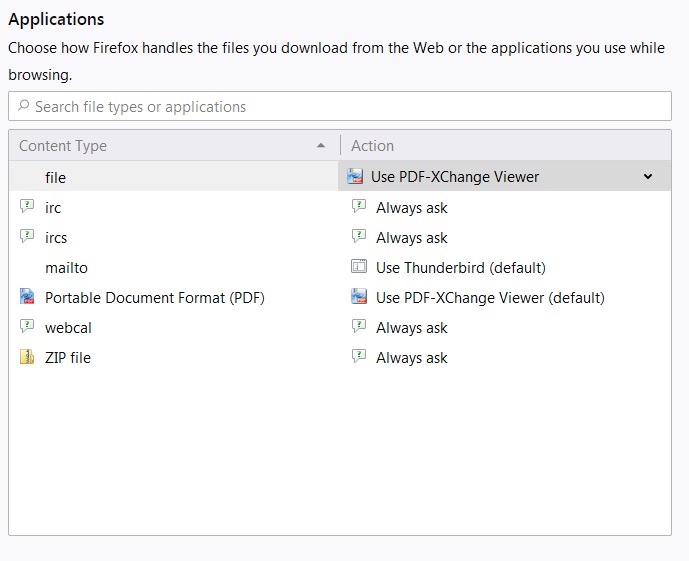689x561 pixels.
Task: Click the webcal content type icon
Action: 27,327
